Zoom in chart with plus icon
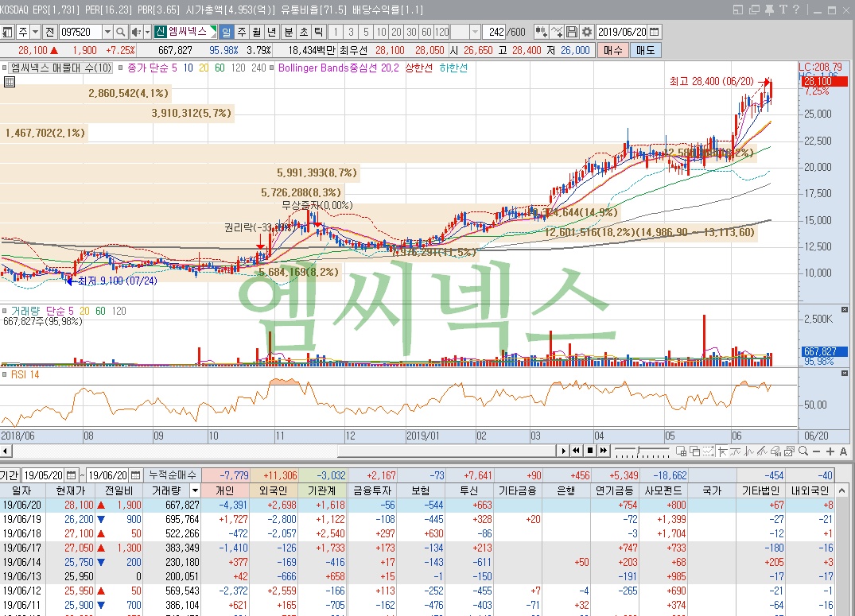This screenshot has width=855, height=616. click(x=830, y=451)
